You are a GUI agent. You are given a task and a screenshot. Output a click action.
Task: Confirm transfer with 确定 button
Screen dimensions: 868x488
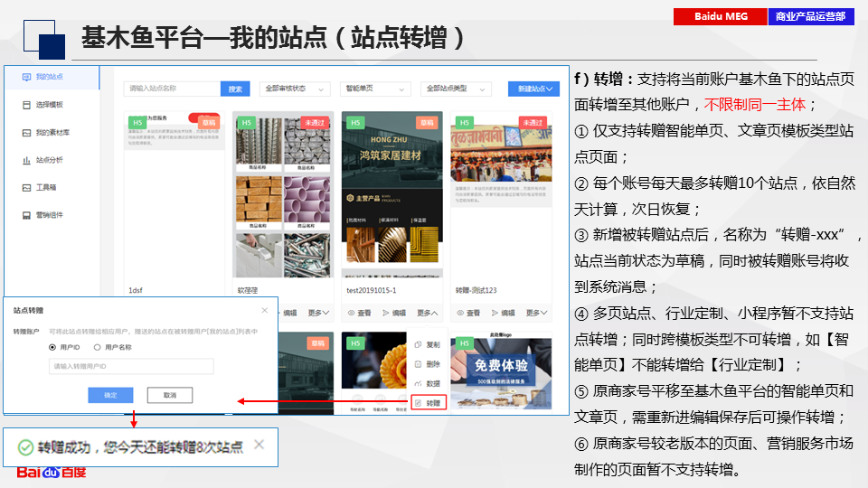click(110, 395)
